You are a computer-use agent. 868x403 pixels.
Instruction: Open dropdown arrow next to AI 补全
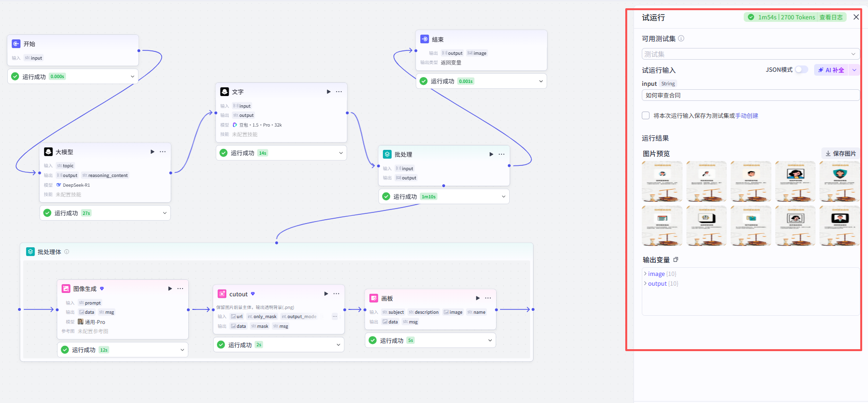click(x=854, y=70)
